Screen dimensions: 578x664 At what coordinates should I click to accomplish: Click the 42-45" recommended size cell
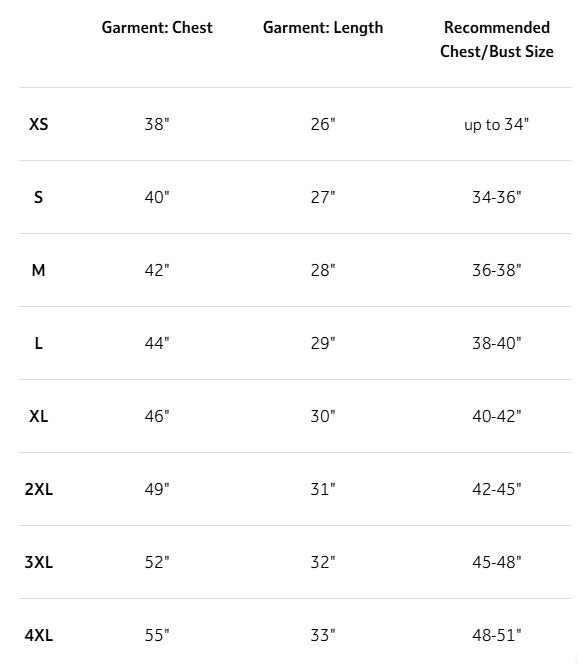click(497, 489)
